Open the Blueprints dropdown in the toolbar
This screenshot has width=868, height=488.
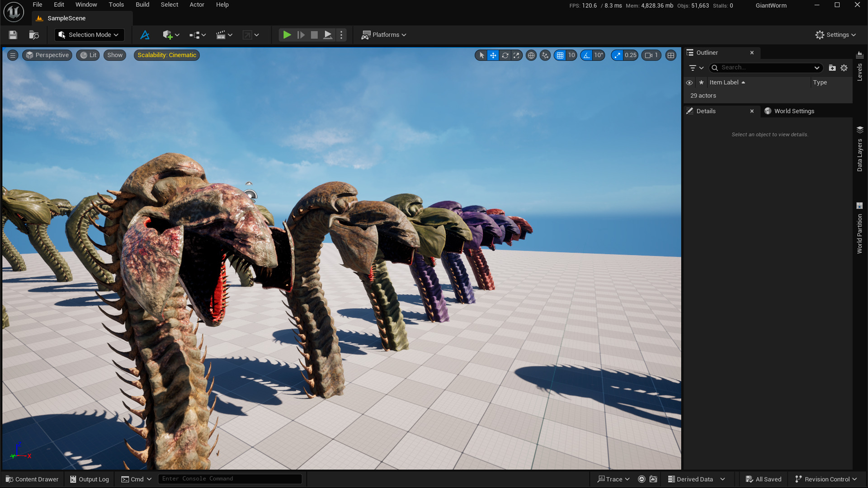pyautogui.click(x=198, y=35)
